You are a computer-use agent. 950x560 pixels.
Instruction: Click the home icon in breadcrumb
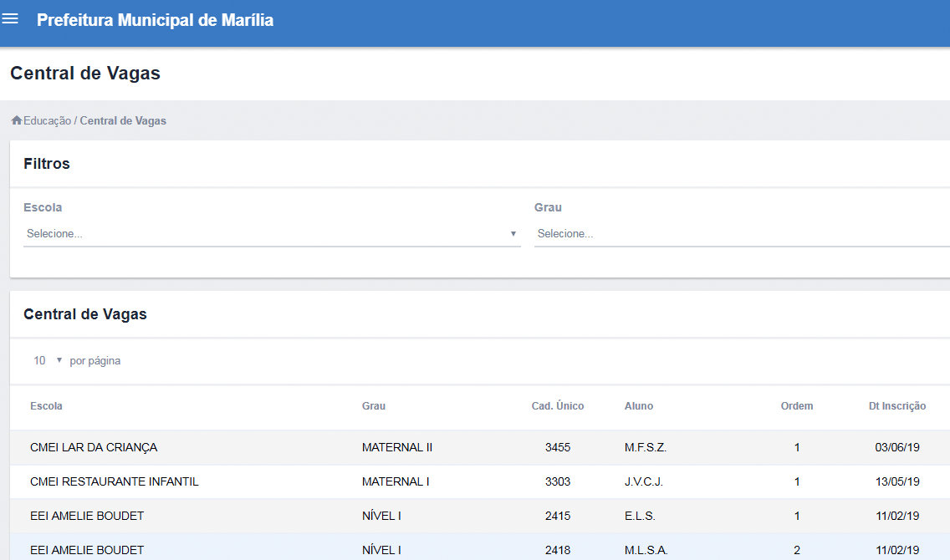point(16,121)
